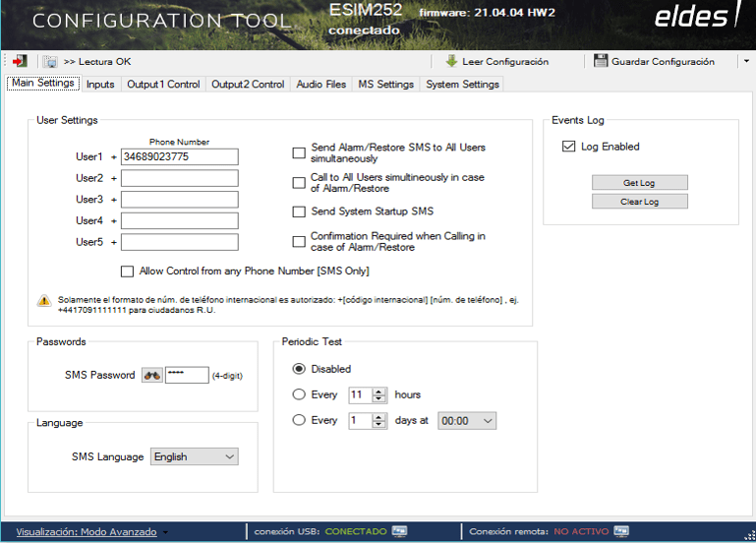Viewport: 756px width, 543px height.
Task: Click the User3 phone number field
Action: click(179, 199)
